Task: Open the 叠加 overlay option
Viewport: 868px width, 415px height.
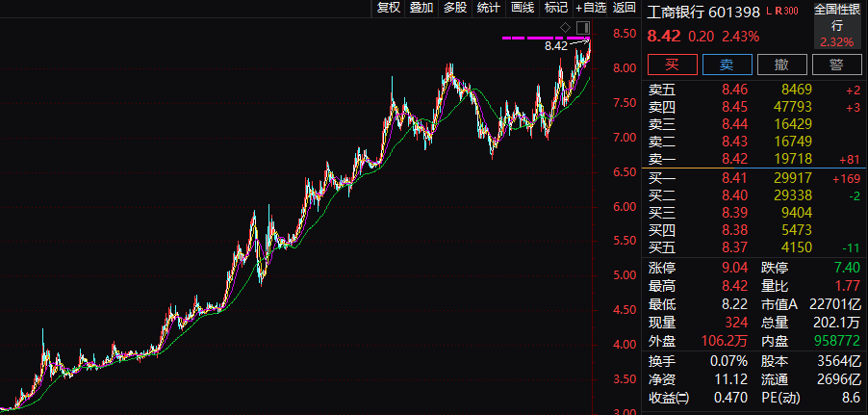Action: [x=421, y=7]
